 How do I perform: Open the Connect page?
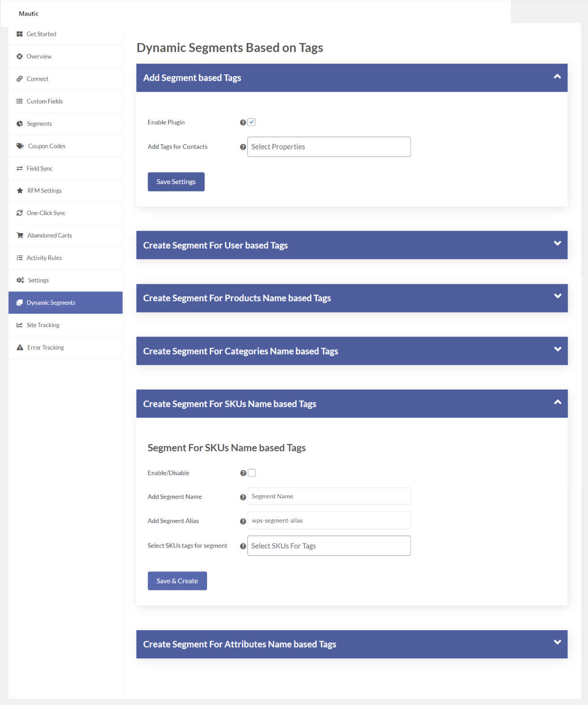[65, 79]
